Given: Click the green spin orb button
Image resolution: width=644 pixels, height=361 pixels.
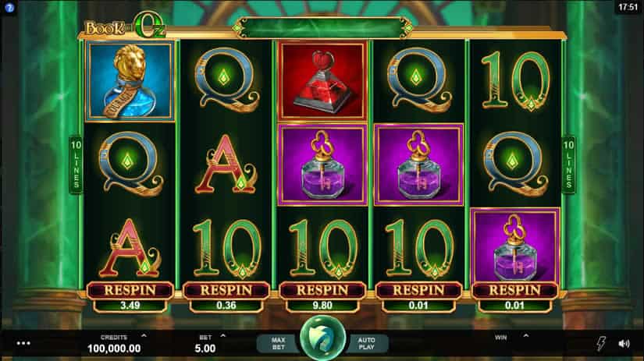Looking at the screenshot, I should [322, 338].
